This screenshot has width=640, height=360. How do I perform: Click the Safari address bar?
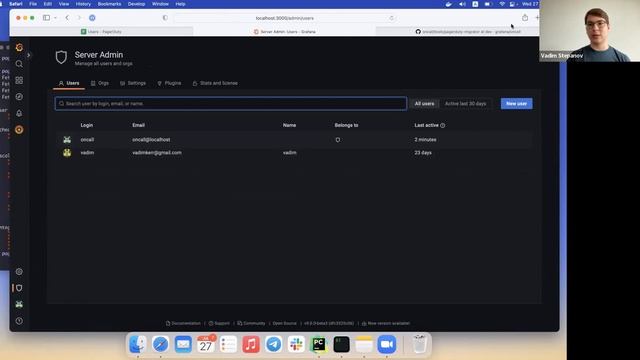(x=284, y=18)
